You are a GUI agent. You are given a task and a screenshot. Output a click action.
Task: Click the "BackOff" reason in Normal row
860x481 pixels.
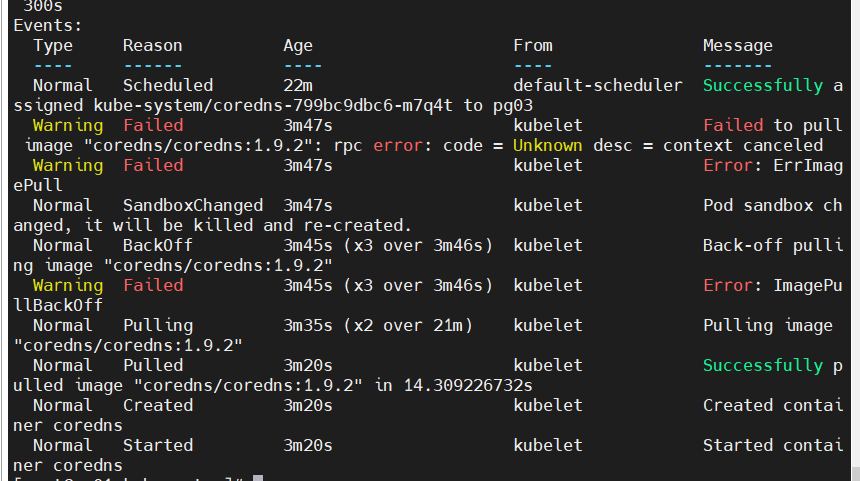158,245
